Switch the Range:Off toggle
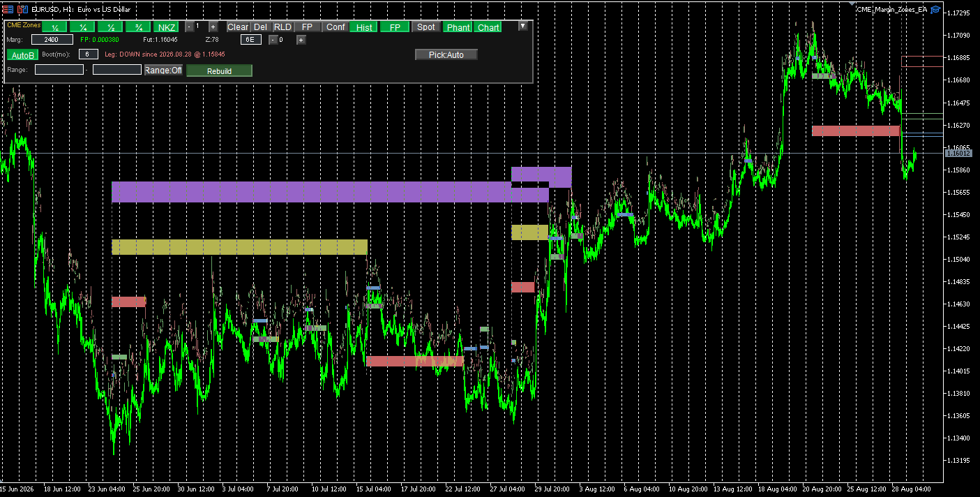Screen dimensions: 980x497 (x=163, y=70)
